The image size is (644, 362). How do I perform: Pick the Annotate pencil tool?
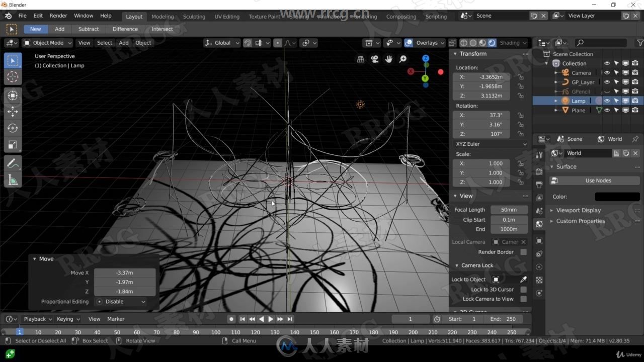pyautogui.click(x=13, y=163)
